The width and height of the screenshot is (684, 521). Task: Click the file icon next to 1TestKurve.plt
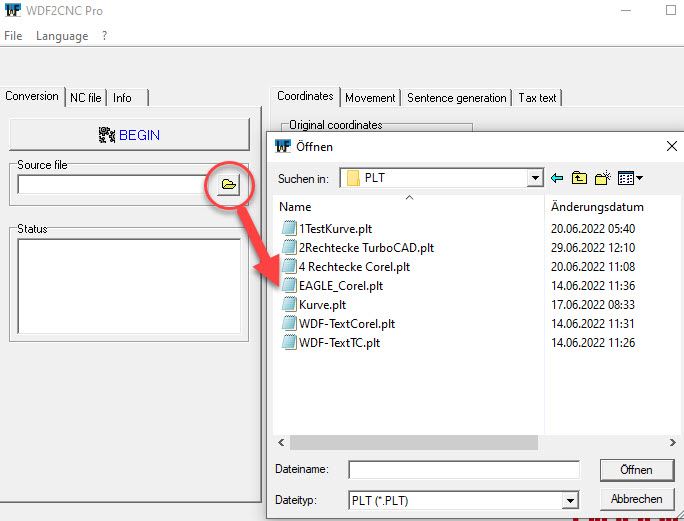(x=289, y=228)
